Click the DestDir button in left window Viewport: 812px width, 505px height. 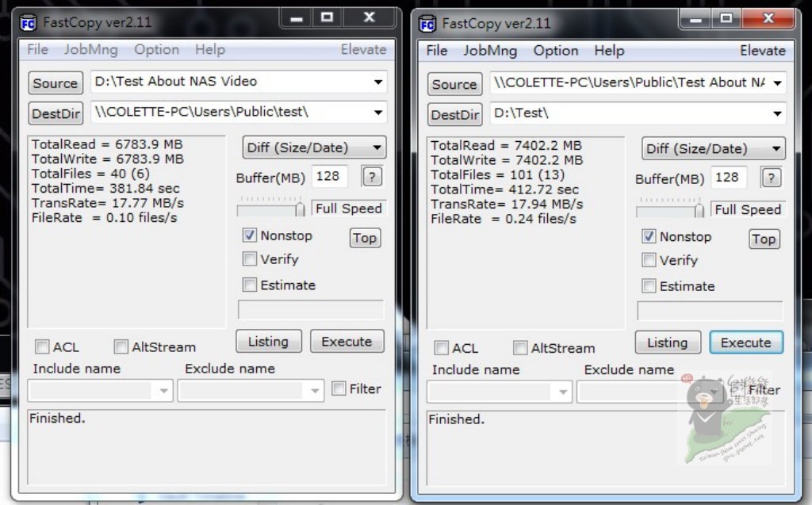click(x=56, y=113)
